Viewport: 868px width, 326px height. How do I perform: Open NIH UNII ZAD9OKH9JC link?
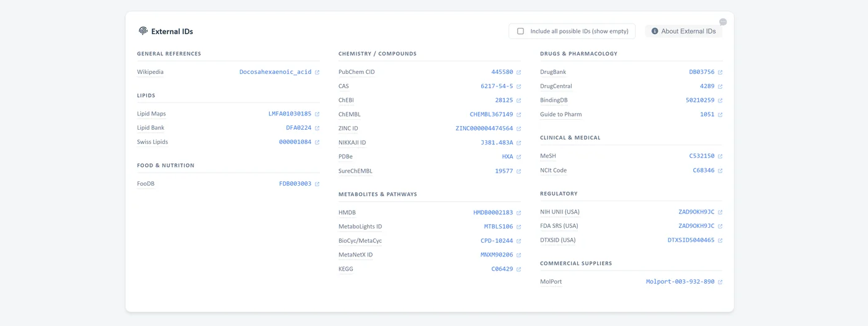click(x=696, y=212)
